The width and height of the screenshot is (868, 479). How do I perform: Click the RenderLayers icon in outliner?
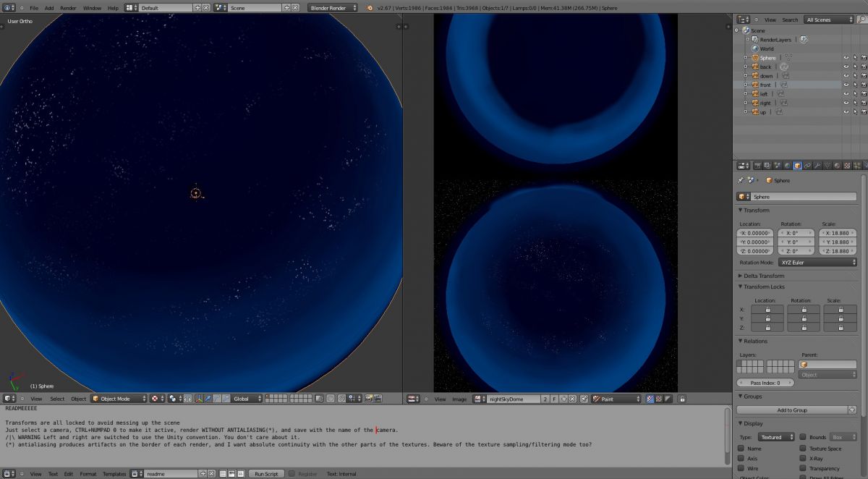755,39
